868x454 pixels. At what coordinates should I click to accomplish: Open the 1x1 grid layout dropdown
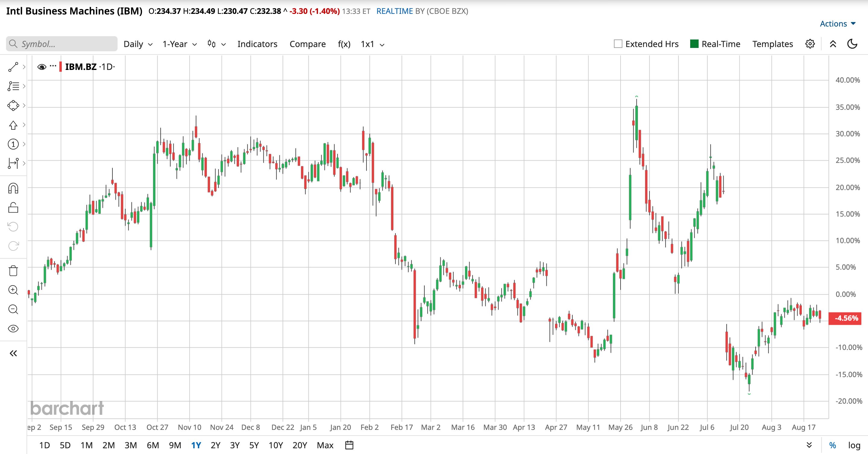pyautogui.click(x=372, y=44)
